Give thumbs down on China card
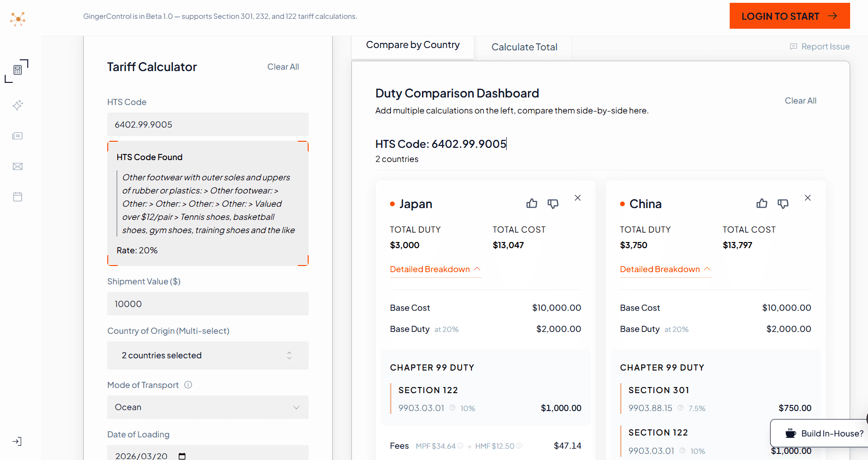The height and width of the screenshot is (460, 868). coord(783,204)
